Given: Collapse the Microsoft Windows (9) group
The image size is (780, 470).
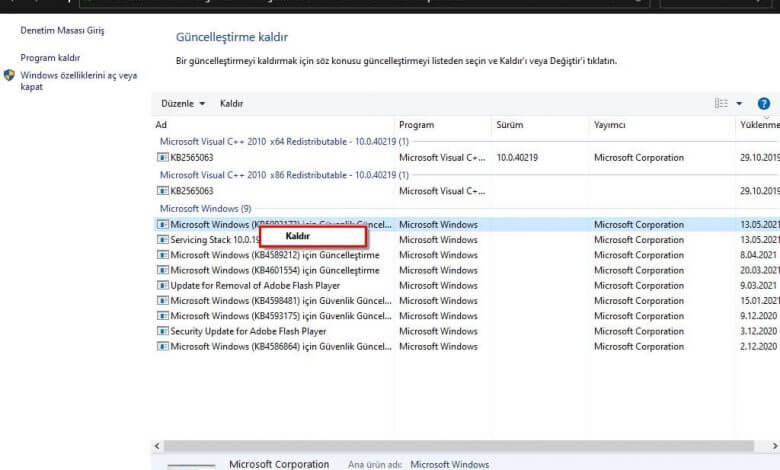Looking at the screenshot, I should [205, 208].
